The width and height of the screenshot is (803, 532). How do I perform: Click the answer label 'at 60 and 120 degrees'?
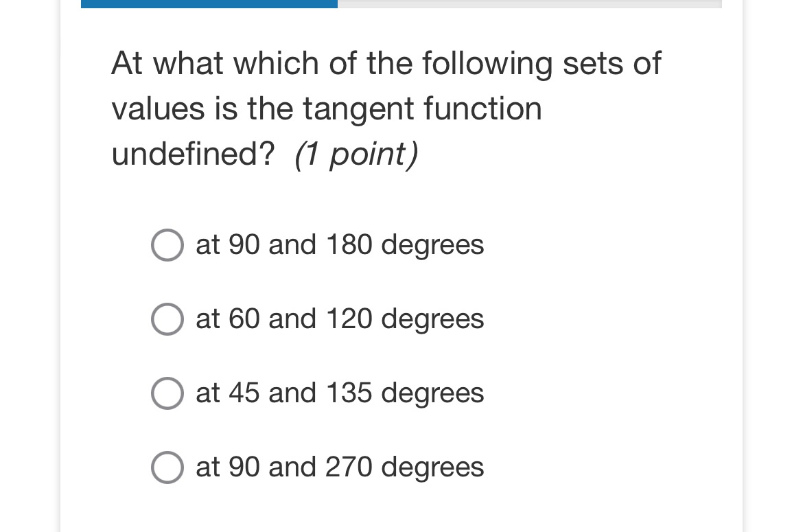340,319
